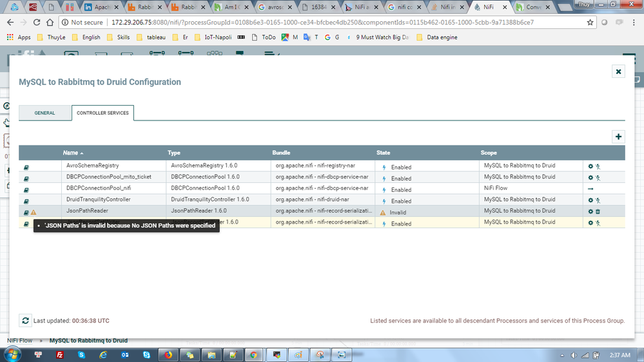Sort table by Name column header
This screenshot has height=362, width=644.
tap(70, 153)
